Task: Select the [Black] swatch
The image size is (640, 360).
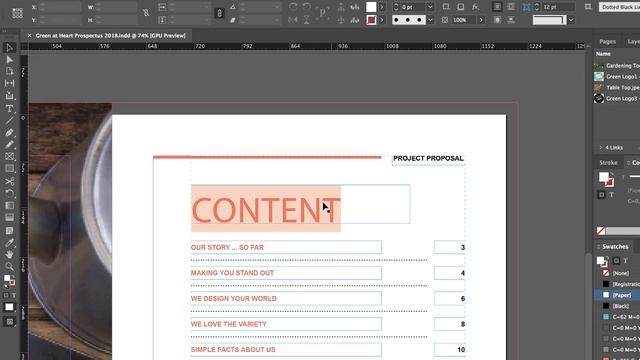Action: [618, 306]
